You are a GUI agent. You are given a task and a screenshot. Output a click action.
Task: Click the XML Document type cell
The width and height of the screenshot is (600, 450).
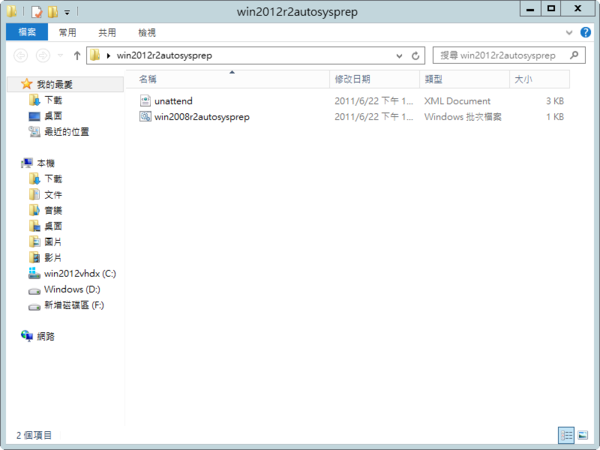tap(457, 101)
